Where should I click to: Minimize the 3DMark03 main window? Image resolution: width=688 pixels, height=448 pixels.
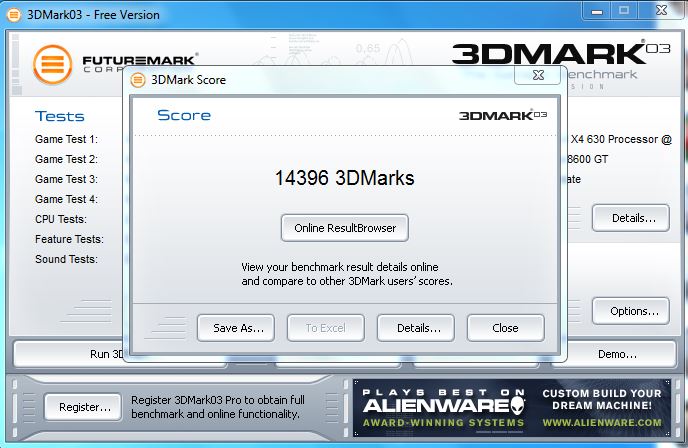(597, 11)
